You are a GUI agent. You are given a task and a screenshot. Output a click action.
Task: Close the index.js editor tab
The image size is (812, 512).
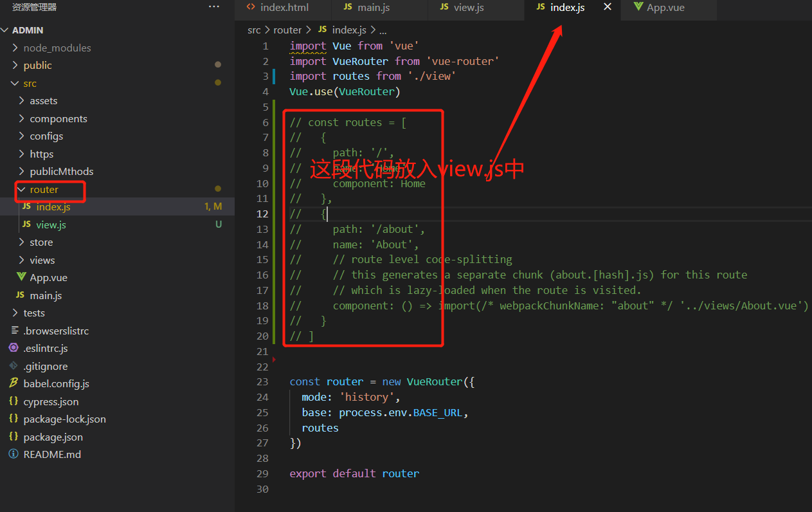pyautogui.click(x=608, y=7)
